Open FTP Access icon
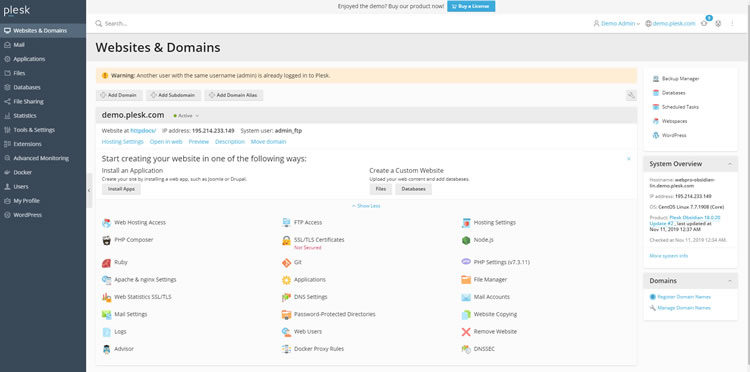The height and width of the screenshot is (372, 750). (286, 223)
